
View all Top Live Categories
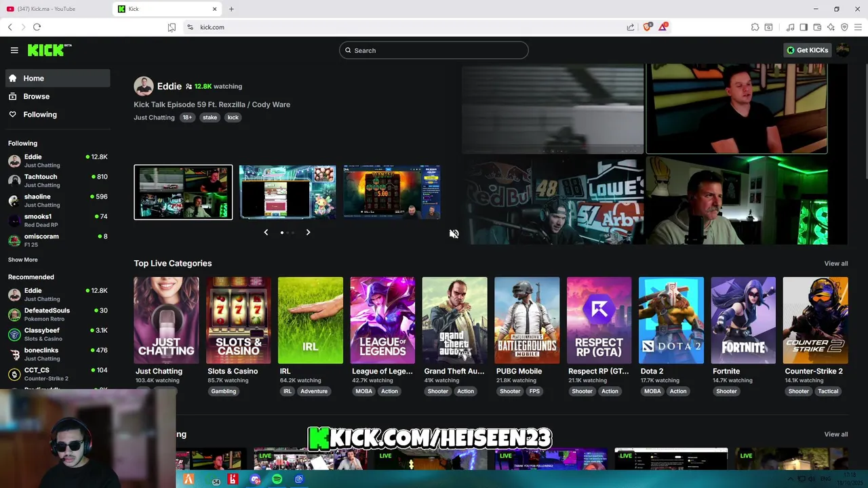836,264
